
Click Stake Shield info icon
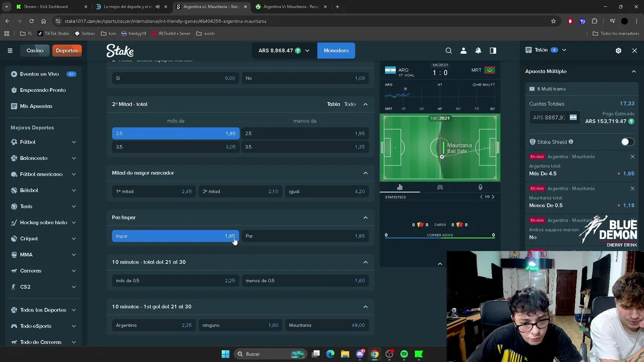point(571,142)
